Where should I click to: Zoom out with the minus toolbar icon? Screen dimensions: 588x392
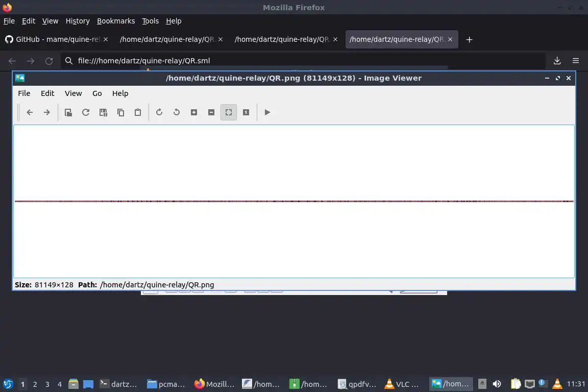[x=211, y=112]
